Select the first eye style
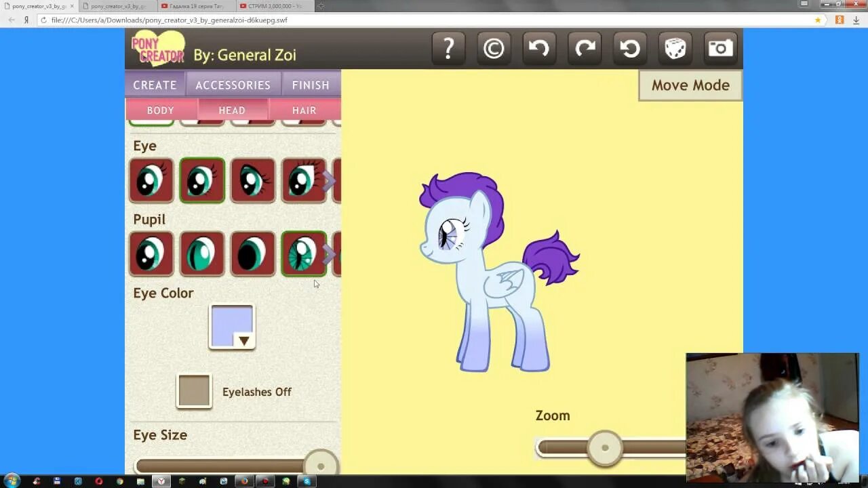This screenshot has width=868, height=488. (151, 180)
